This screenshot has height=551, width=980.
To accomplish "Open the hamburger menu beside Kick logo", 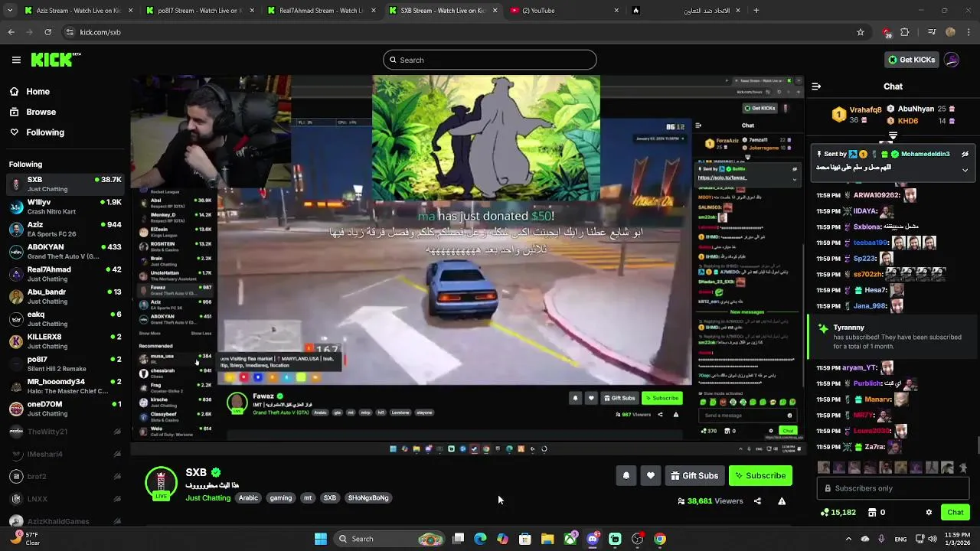I will (x=16, y=60).
